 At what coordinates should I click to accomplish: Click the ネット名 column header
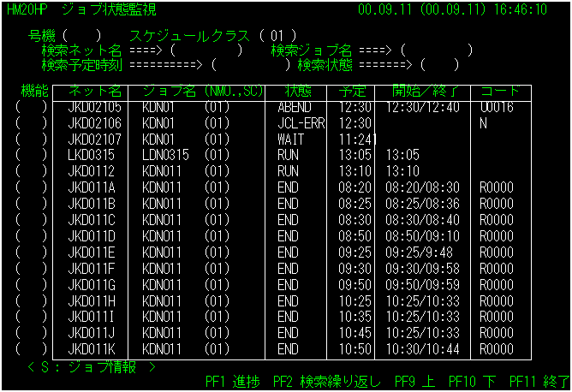95,91
